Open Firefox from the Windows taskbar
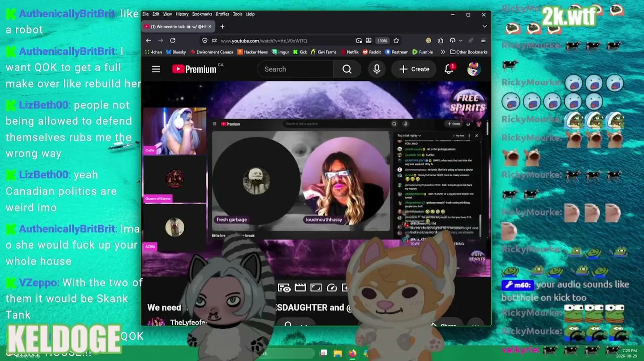644x361 pixels. pyautogui.click(x=352, y=353)
